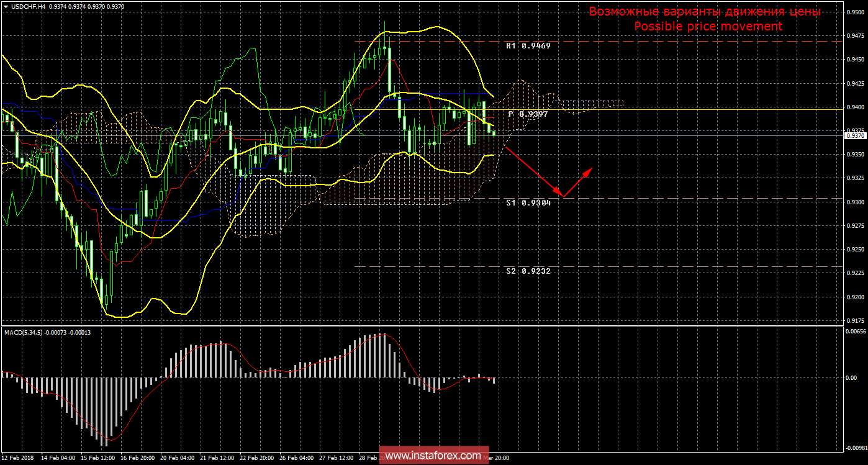Click the MACD(5,34,5) indicator label
The width and height of the screenshot is (868, 465).
47,333
